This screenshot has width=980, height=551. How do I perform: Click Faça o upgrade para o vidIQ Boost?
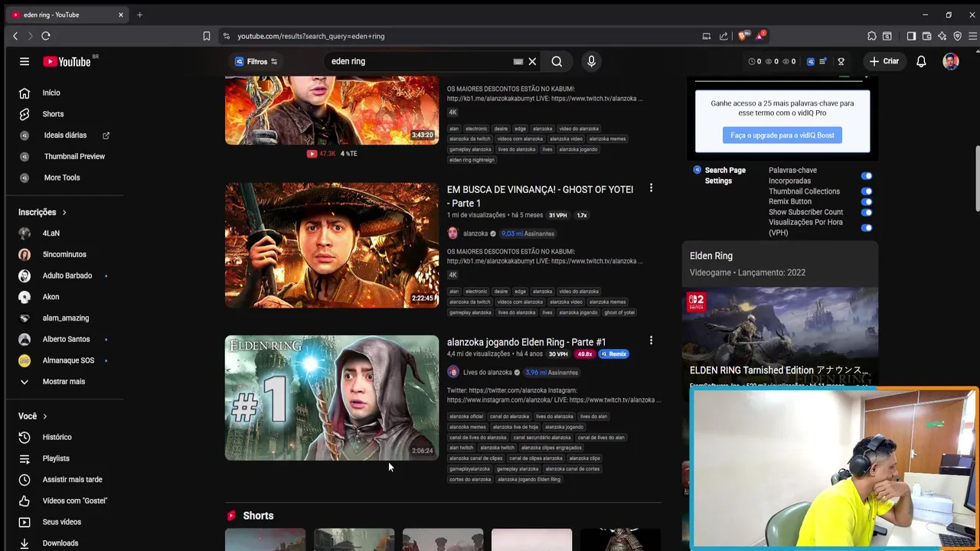[x=782, y=135]
